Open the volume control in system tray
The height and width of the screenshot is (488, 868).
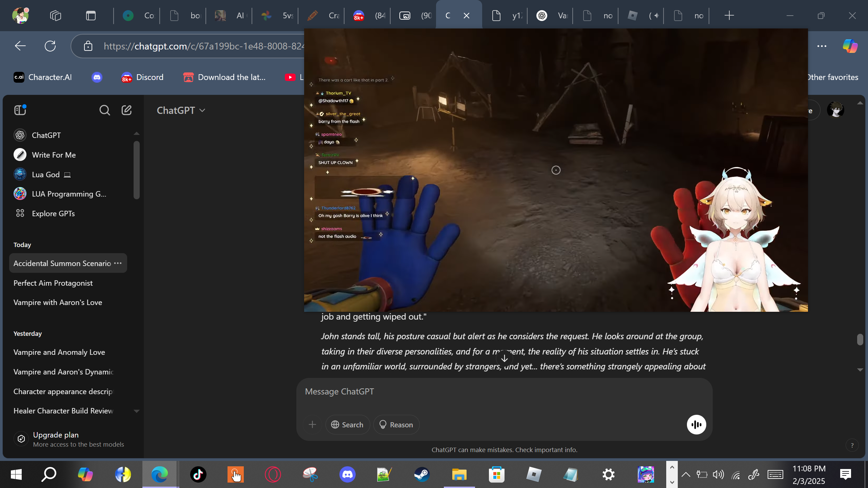[x=718, y=474]
